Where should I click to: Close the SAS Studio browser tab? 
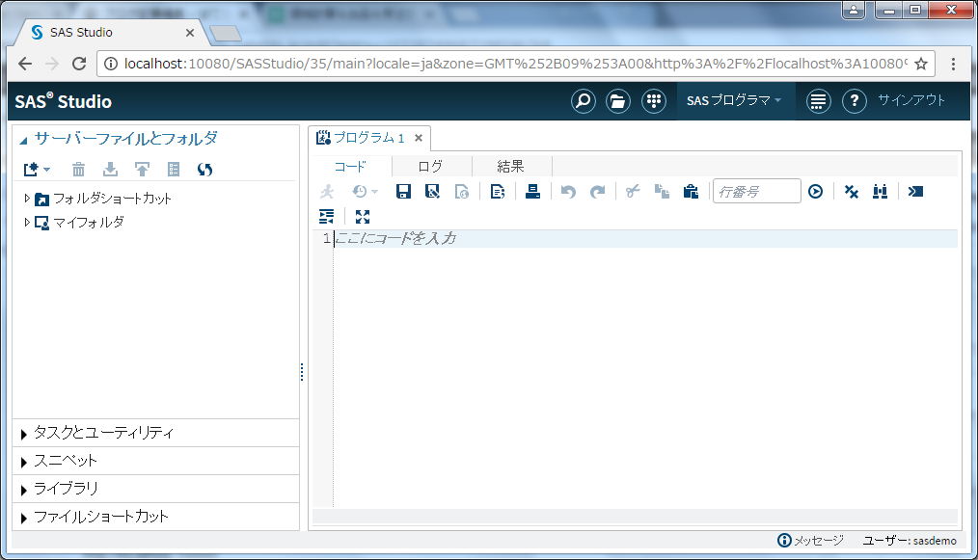point(190,33)
